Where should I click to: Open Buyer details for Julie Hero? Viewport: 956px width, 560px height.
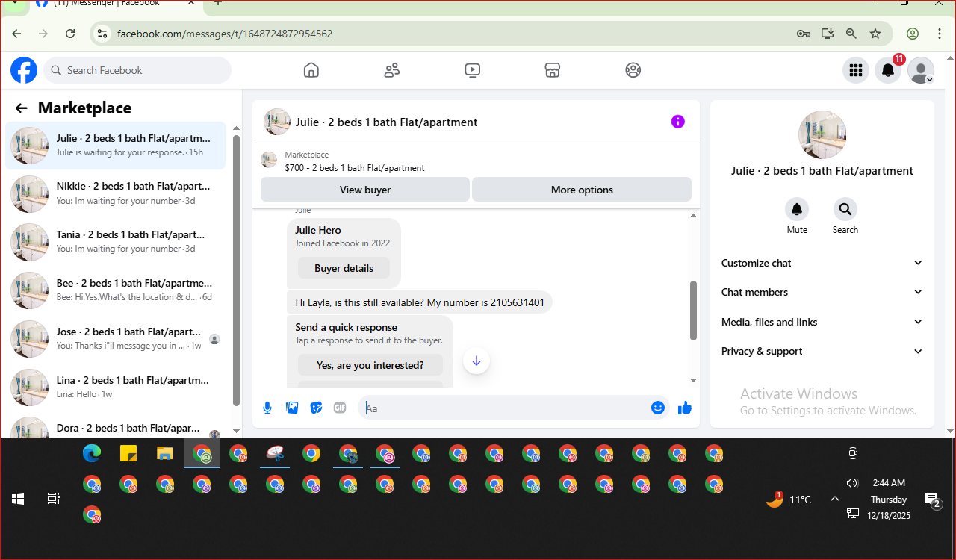pos(344,268)
